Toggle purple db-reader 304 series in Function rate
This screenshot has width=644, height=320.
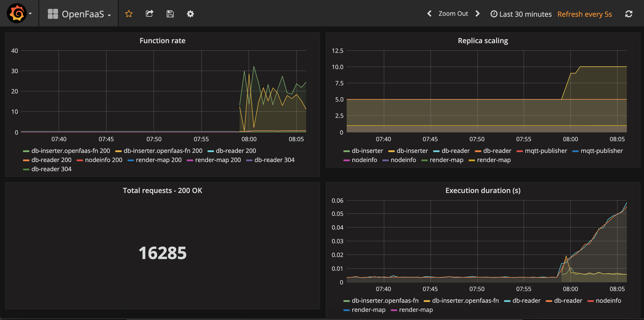point(274,160)
